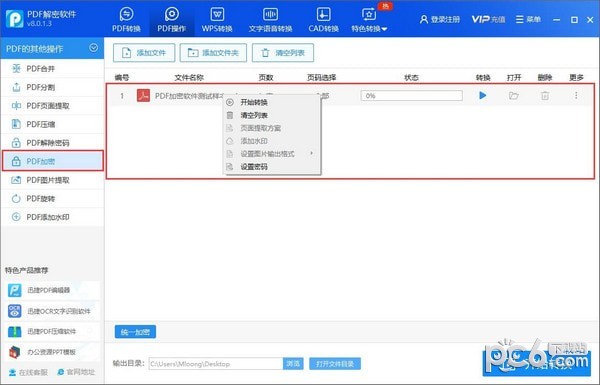Image resolution: width=600 pixels, height=385 pixels.
Task: Click the 官网地址 link
Action: click(76, 372)
